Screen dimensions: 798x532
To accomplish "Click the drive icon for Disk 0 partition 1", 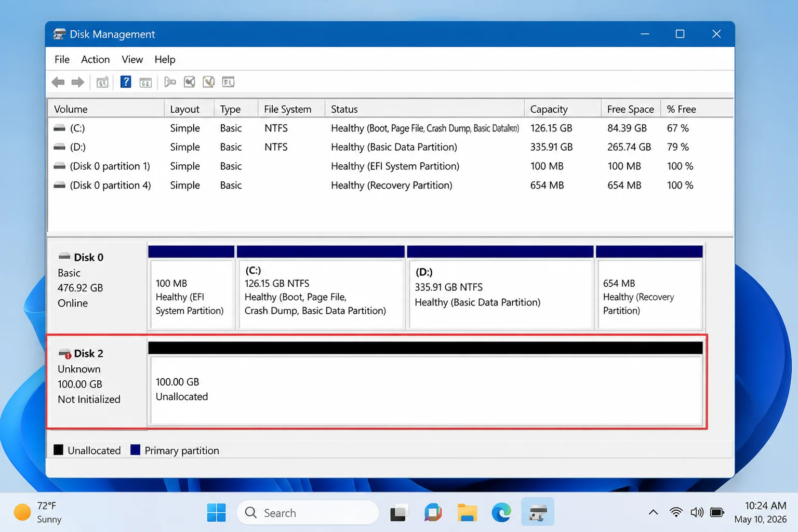I will (x=60, y=166).
